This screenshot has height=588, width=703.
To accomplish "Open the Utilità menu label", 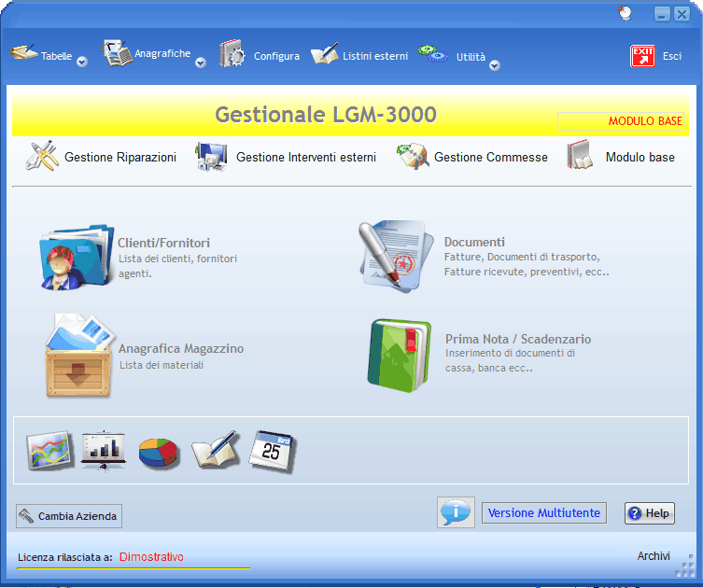I will [471, 57].
